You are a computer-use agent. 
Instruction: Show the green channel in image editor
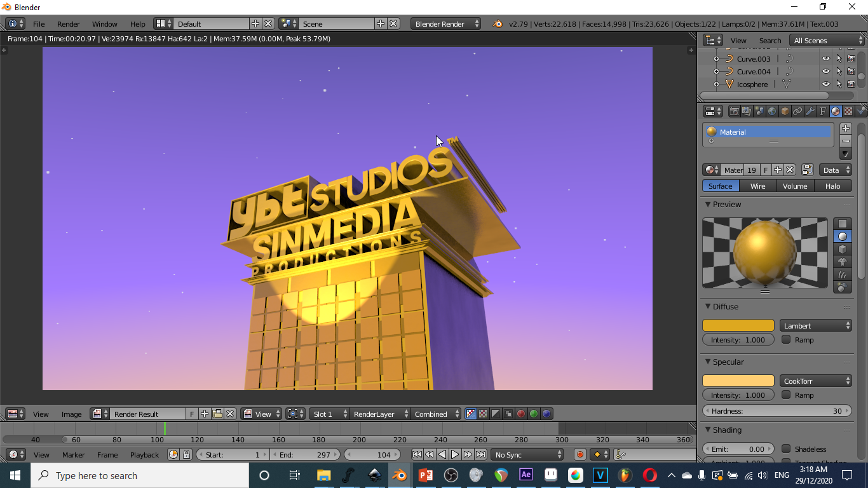(x=534, y=414)
